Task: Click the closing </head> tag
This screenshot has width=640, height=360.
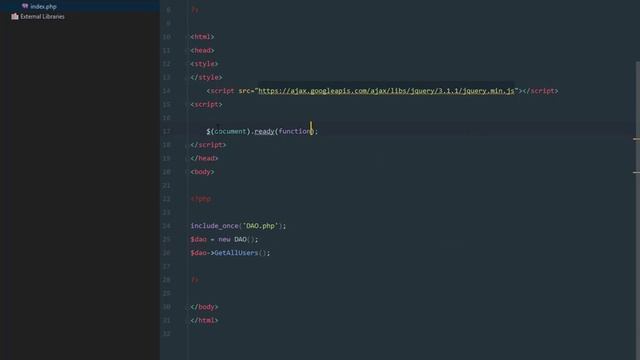Action: click(204, 158)
